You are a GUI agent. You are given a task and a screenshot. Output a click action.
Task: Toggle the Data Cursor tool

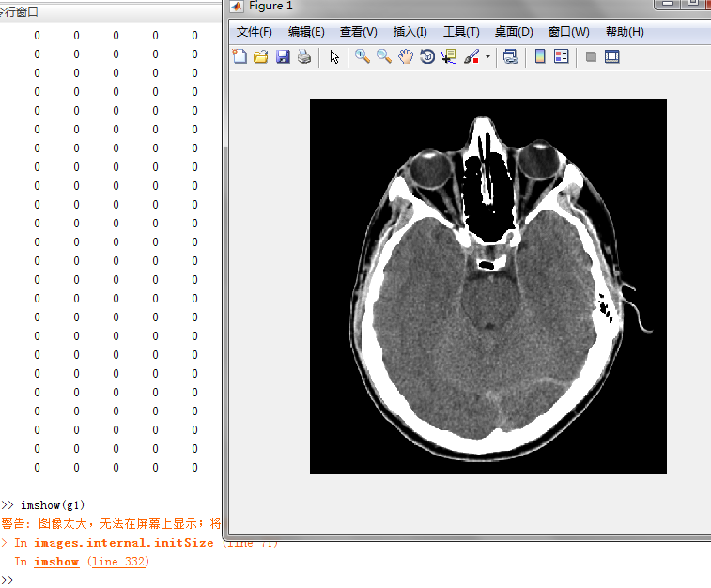pos(449,56)
